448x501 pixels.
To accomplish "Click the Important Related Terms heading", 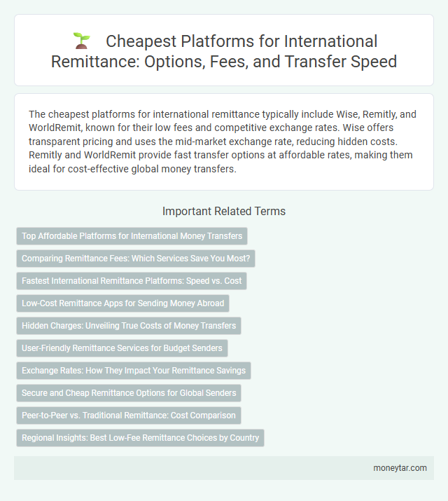I will tap(224, 211).
